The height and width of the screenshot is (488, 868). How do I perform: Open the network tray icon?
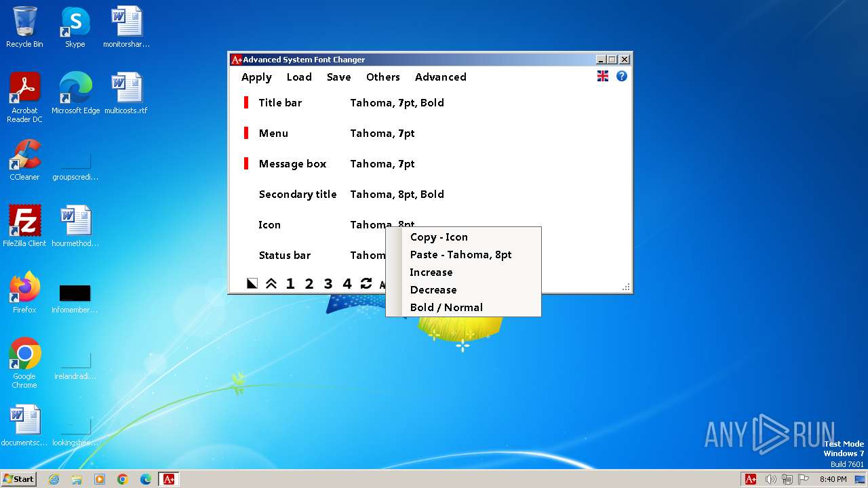(787, 479)
